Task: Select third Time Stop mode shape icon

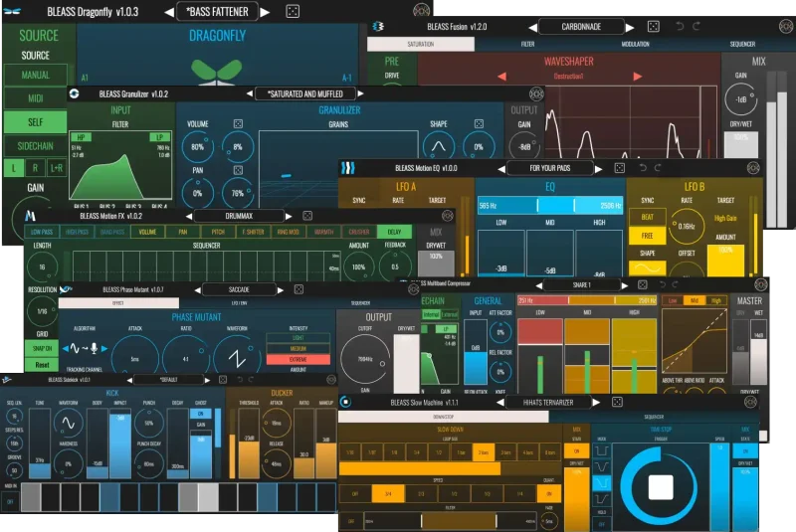Action: coord(602,482)
